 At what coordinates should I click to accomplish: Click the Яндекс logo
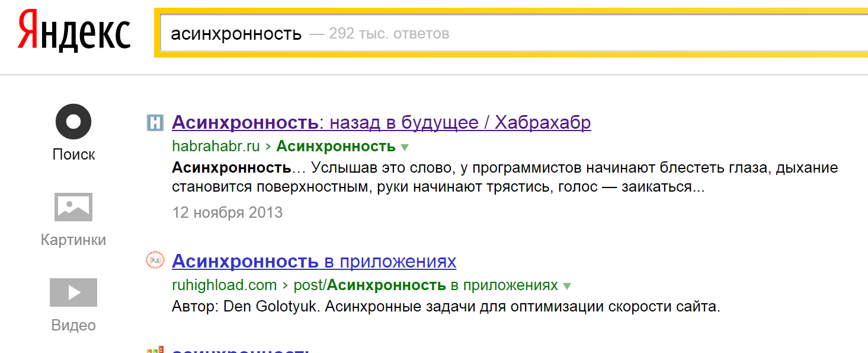pos(75,32)
